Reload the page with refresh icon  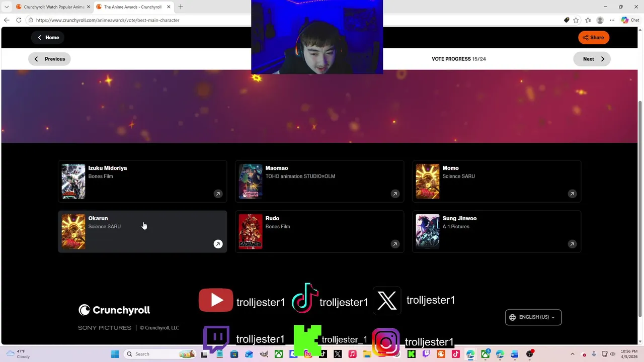[x=19, y=20]
